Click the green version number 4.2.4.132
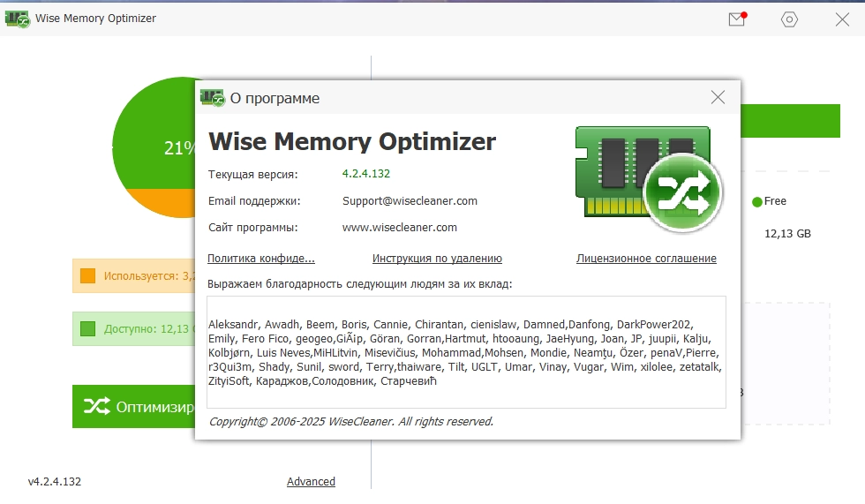 click(365, 174)
